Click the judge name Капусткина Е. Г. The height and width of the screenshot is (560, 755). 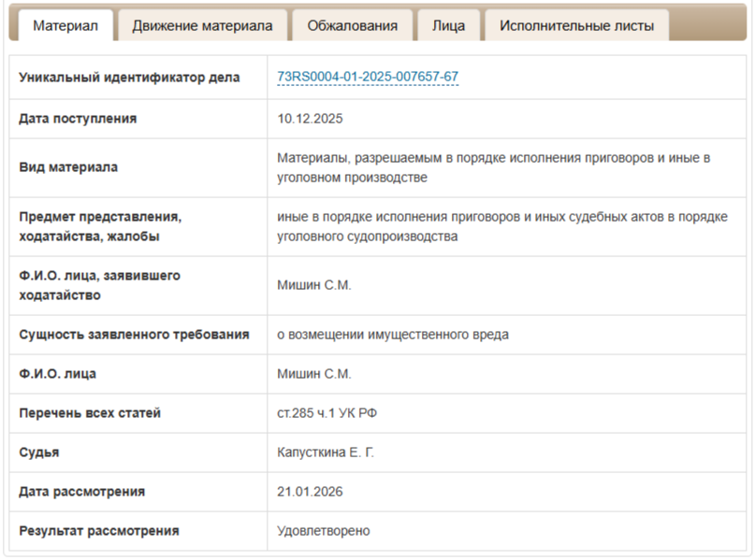click(326, 452)
